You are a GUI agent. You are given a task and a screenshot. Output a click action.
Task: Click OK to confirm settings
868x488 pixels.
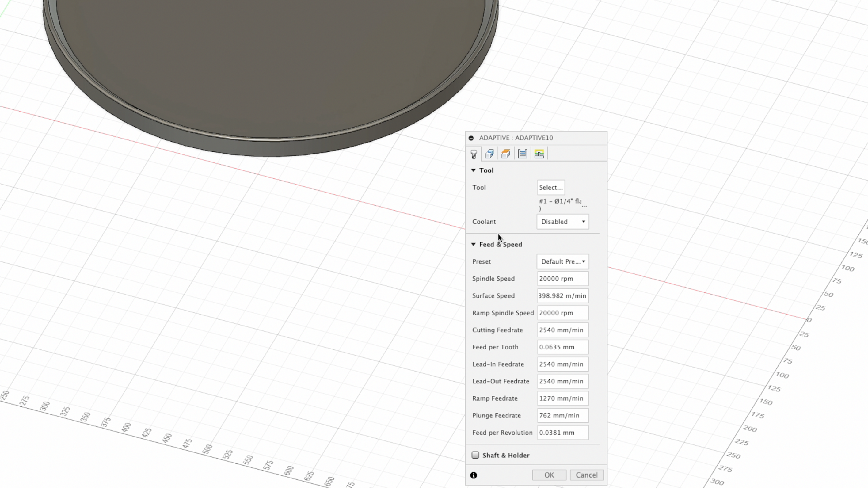click(x=549, y=474)
